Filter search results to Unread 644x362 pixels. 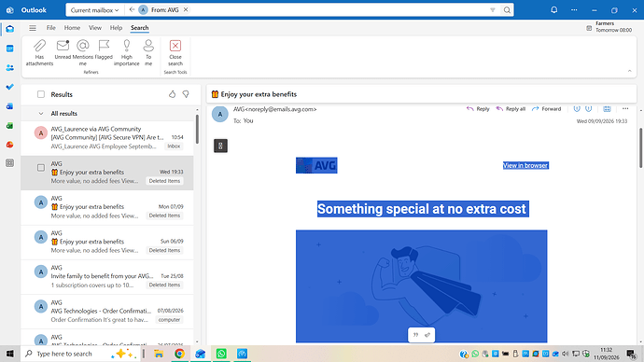click(x=63, y=49)
